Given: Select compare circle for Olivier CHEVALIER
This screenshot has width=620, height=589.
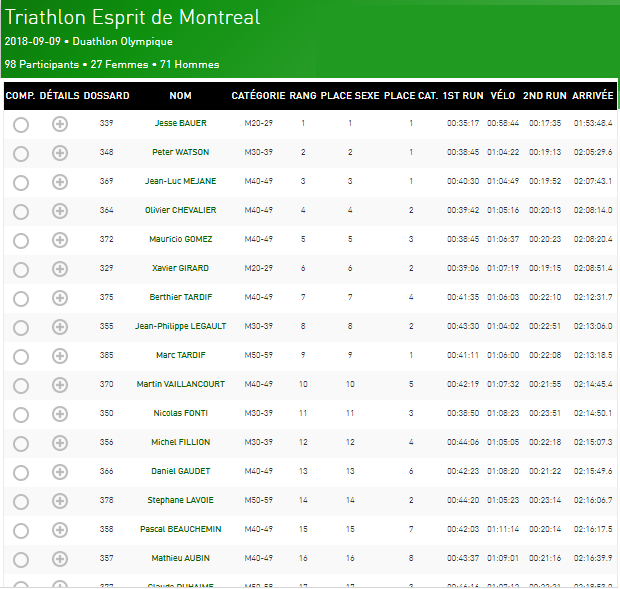Looking at the screenshot, I should 21,212.
